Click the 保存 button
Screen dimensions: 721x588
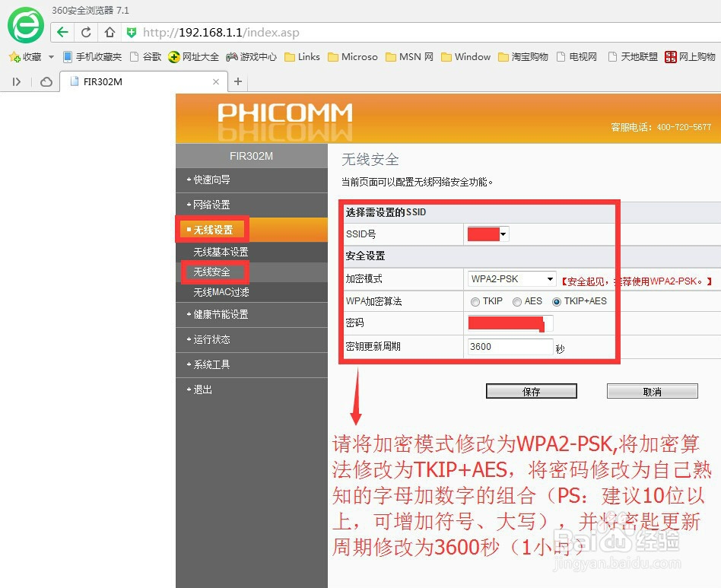531,390
